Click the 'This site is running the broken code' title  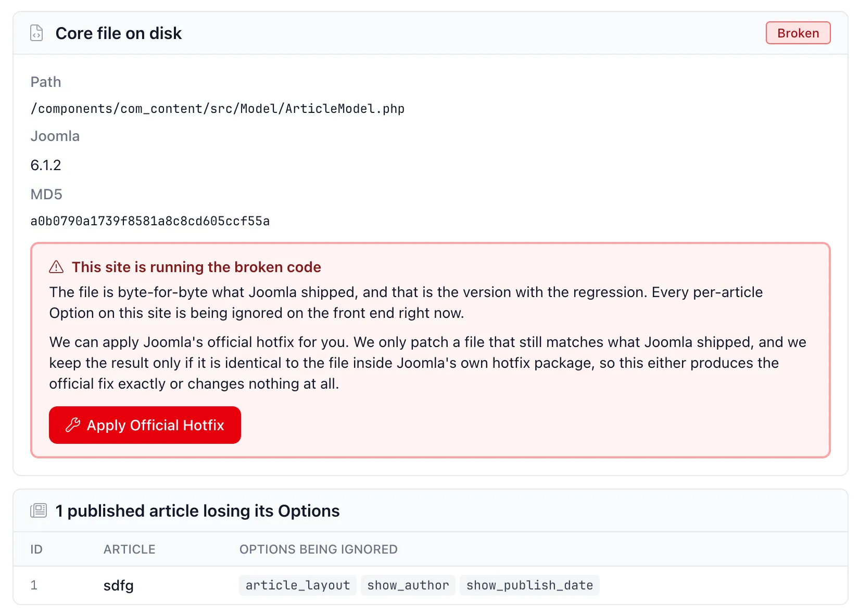[196, 267]
